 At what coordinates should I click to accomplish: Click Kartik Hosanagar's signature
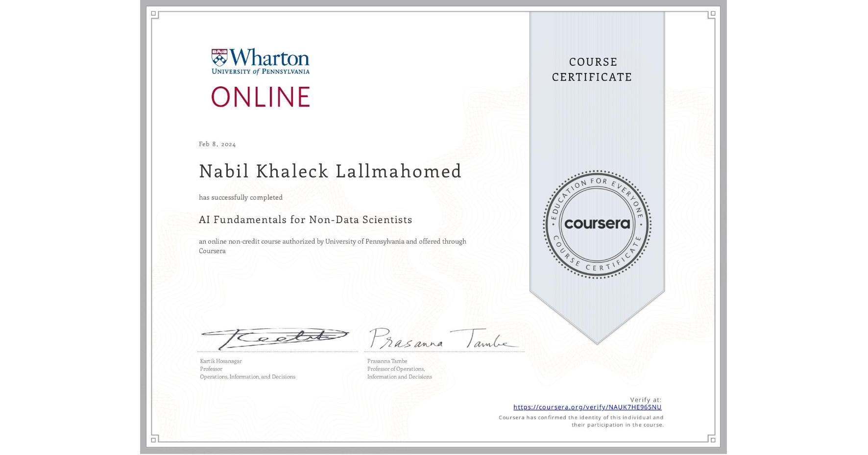coord(274,338)
